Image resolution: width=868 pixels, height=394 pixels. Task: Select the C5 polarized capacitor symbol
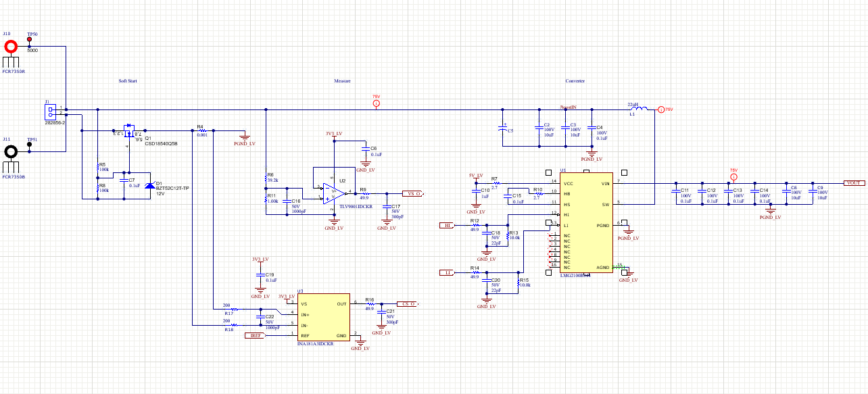coord(502,129)
